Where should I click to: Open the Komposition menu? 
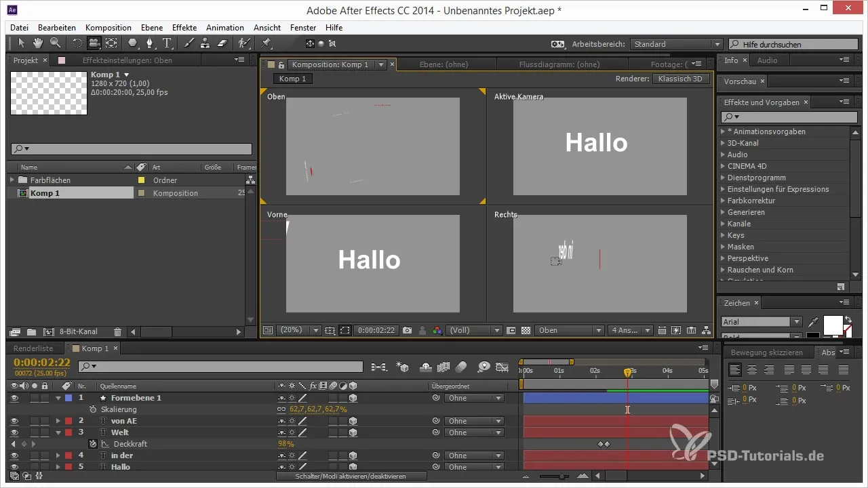[108, 28]
